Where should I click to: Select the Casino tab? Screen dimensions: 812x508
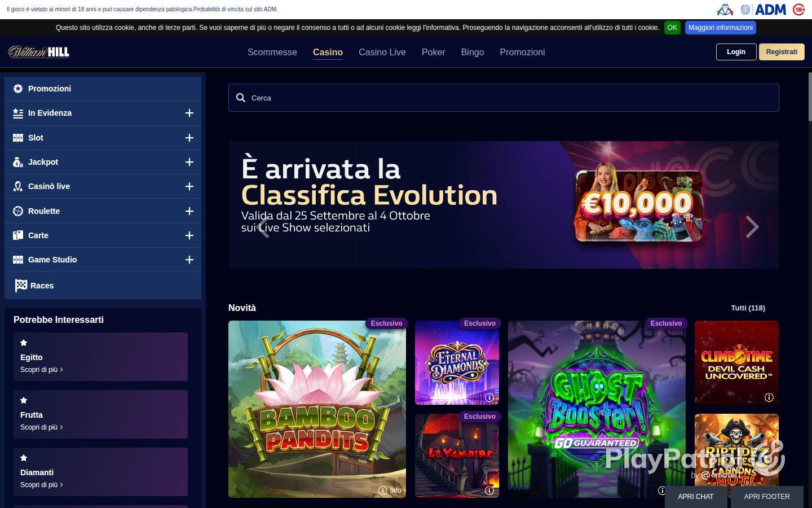[x=328, y=52]
